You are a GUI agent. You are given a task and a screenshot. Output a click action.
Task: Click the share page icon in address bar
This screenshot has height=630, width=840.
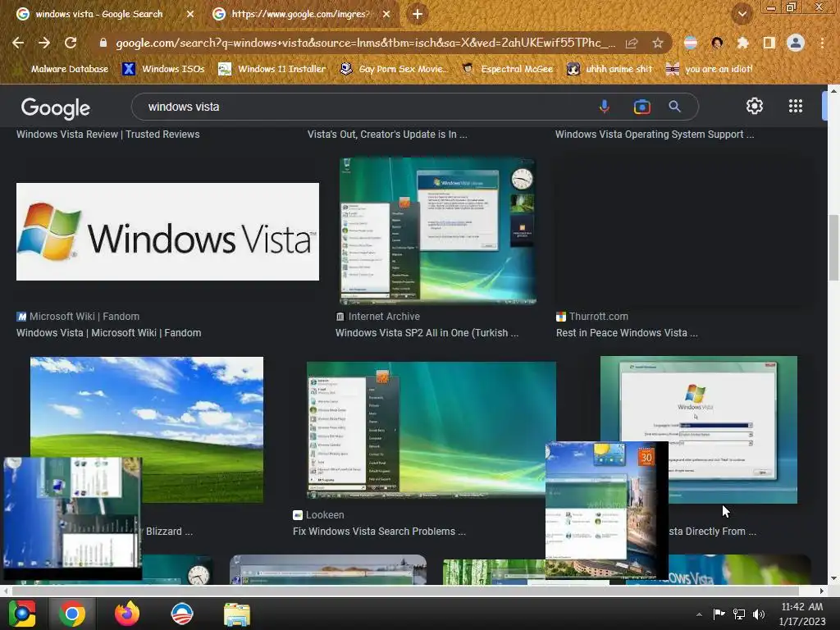pos(632,43)
